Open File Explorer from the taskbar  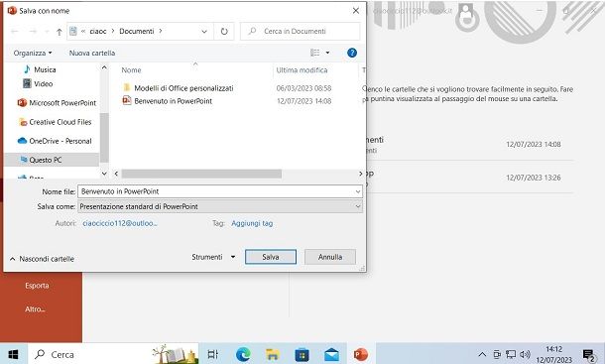(x=273, y=354)
